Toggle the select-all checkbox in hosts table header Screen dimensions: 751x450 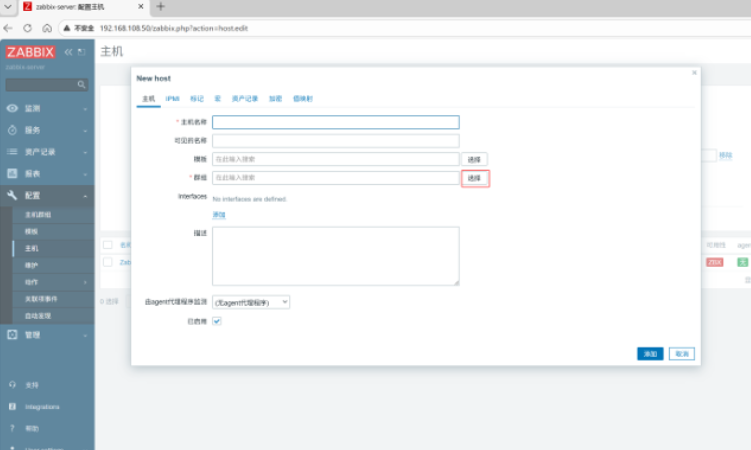108,245
